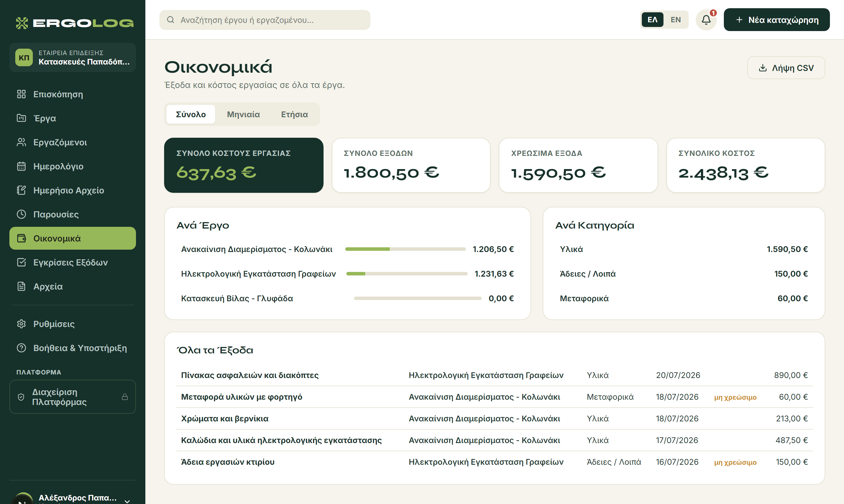Click the Κατασκευή Βίλας - Γλυφάδα project row
The height and width of the screenshot is (504, 844).
click(347, 298)
